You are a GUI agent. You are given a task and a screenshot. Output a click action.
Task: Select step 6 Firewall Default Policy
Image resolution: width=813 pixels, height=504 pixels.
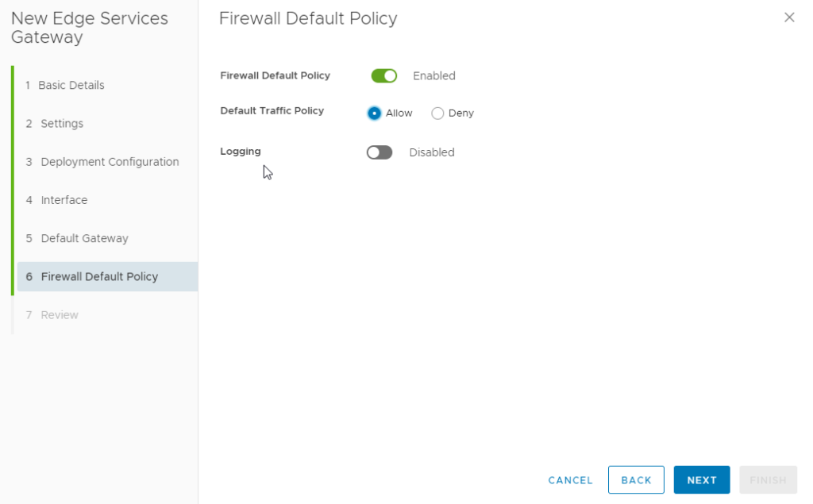click(107, 276)
